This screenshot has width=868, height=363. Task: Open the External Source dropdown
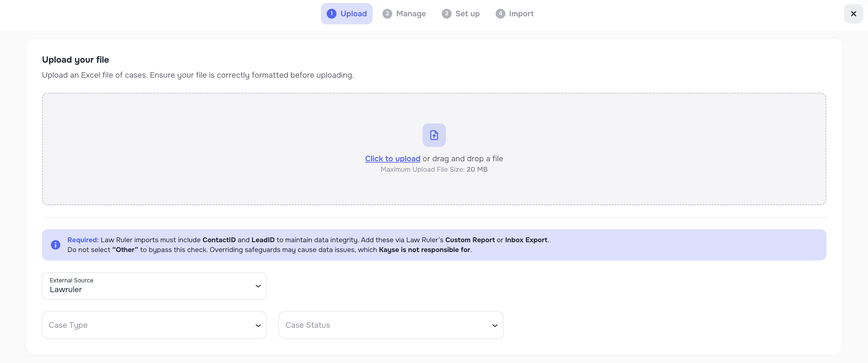154,286
